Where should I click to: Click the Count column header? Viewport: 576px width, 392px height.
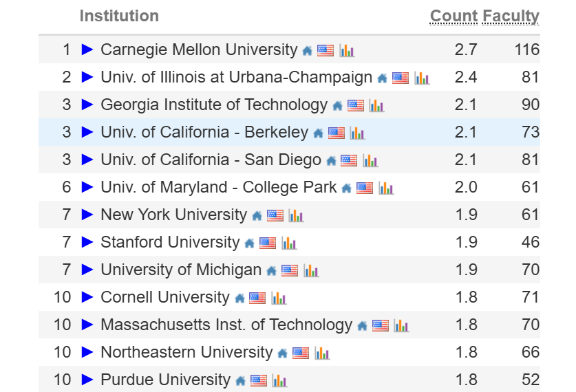(x=454, y=16)
